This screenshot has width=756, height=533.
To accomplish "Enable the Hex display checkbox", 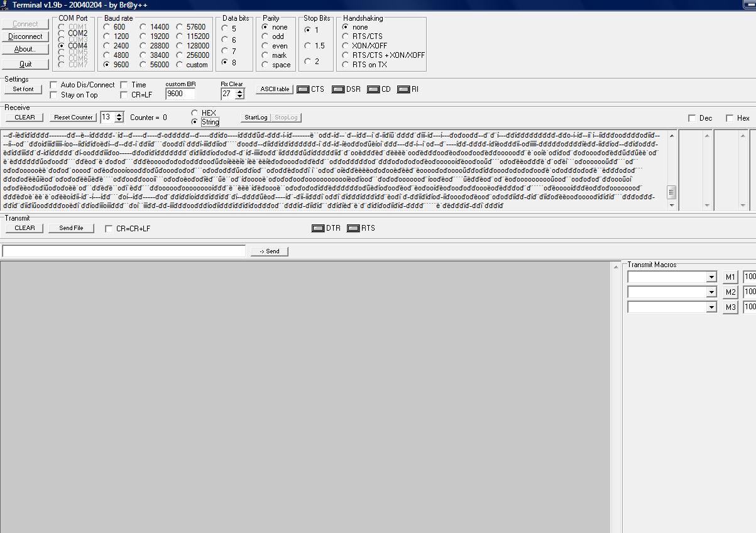I will (x=730, y=118).
